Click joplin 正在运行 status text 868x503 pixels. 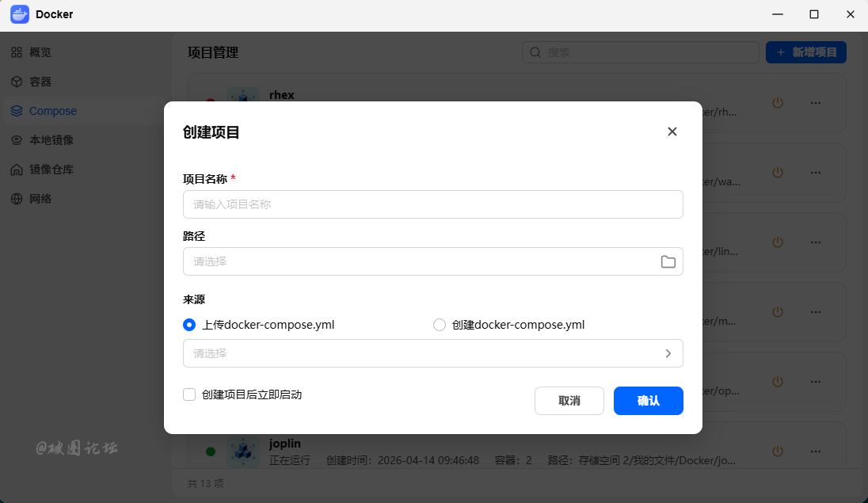point(290,460)
